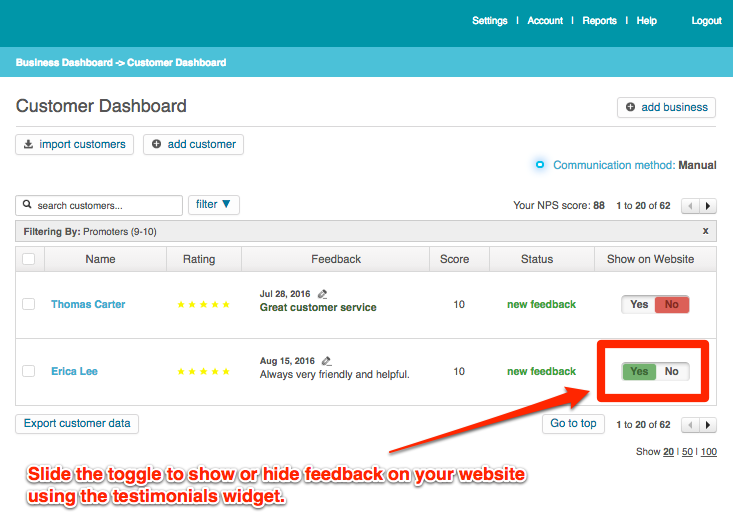Click the Go to top button
Image resolution: width=733 pixels, height=521 pixels.
[x=573, y=424]
